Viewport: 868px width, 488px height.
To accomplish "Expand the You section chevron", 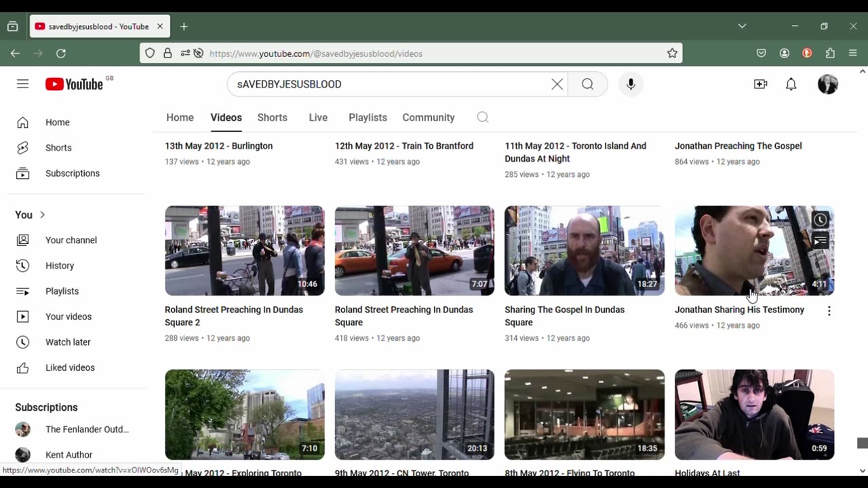I will pos(42,215).
